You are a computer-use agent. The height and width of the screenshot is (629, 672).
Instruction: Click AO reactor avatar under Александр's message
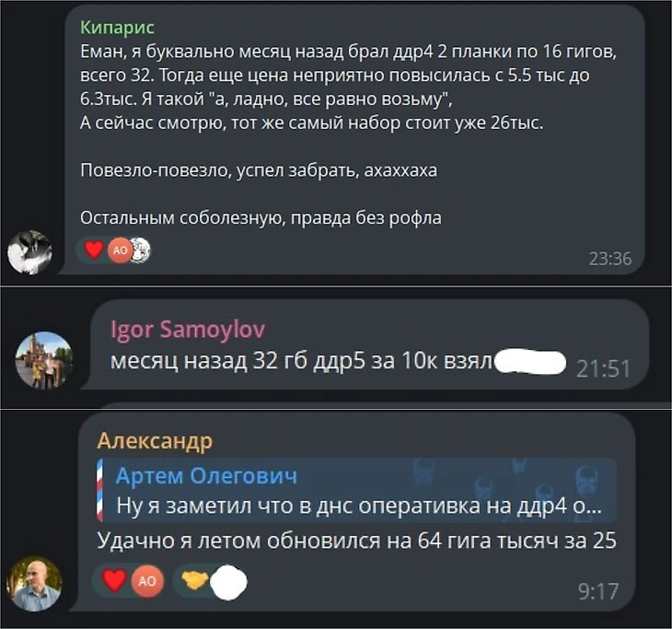[147, 581]
